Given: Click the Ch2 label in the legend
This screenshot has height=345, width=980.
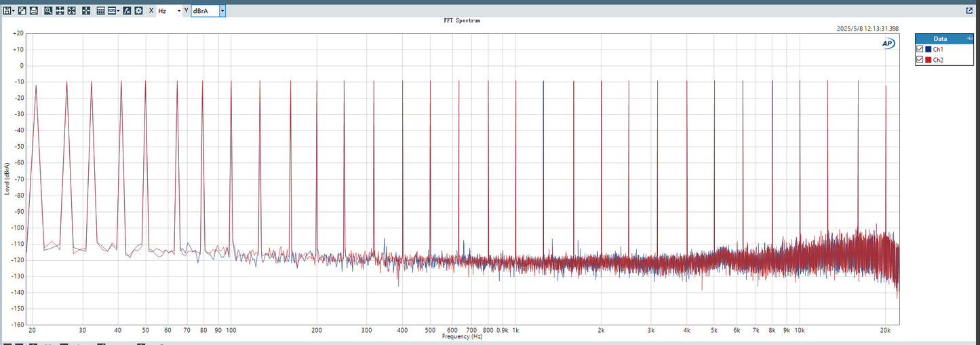Looking at the screenshot, I should (x=938, y=60).
